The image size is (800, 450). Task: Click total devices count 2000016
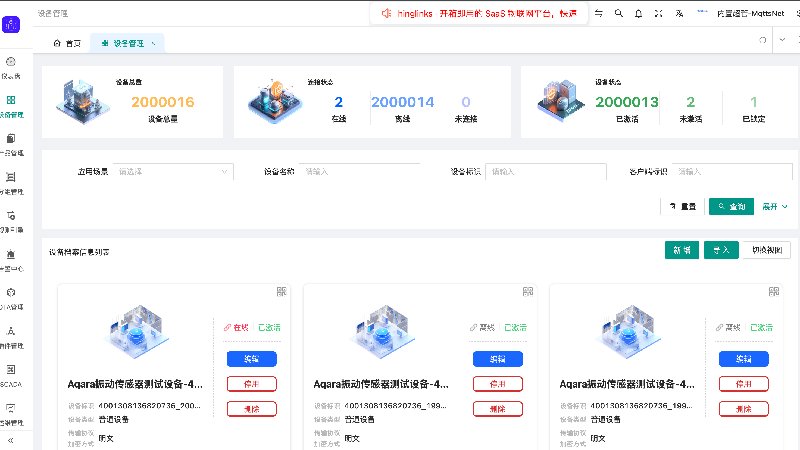coord(163,102)
